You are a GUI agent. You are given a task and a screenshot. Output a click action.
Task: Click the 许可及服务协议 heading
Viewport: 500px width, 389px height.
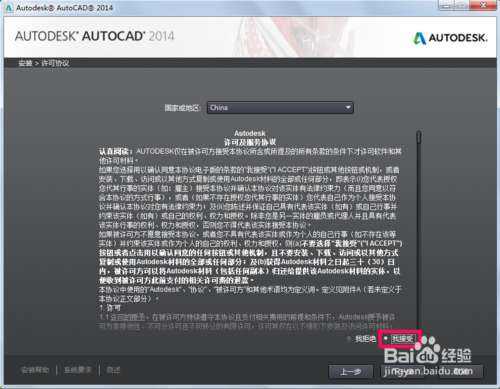tap(250, 142)
